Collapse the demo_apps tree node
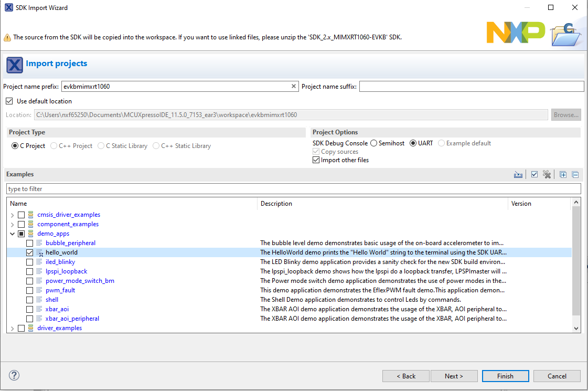This screenshot has width=588, height=391. click(13, 234)
